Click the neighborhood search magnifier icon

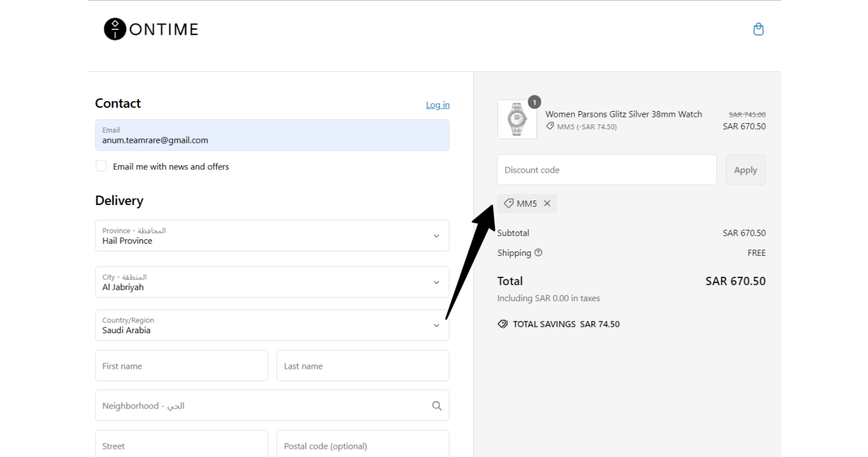(x=437, y=406)
